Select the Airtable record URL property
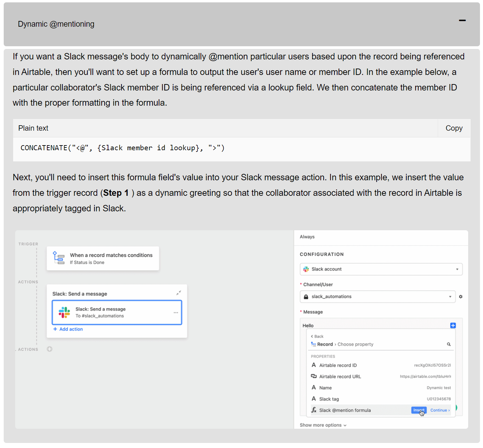This screenshot has width=483, height=448. tap(381, 376)
